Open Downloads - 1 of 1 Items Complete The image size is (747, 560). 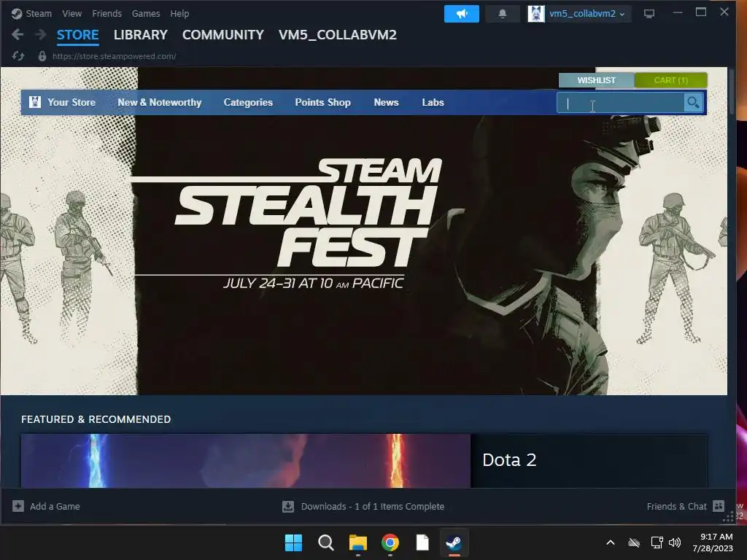(x=373, y=506)
